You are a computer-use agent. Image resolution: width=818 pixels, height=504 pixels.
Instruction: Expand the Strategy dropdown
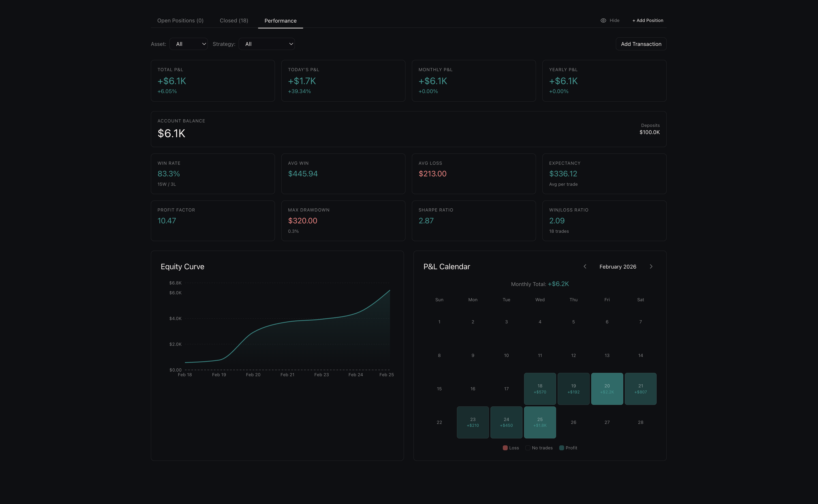point(267,44)
